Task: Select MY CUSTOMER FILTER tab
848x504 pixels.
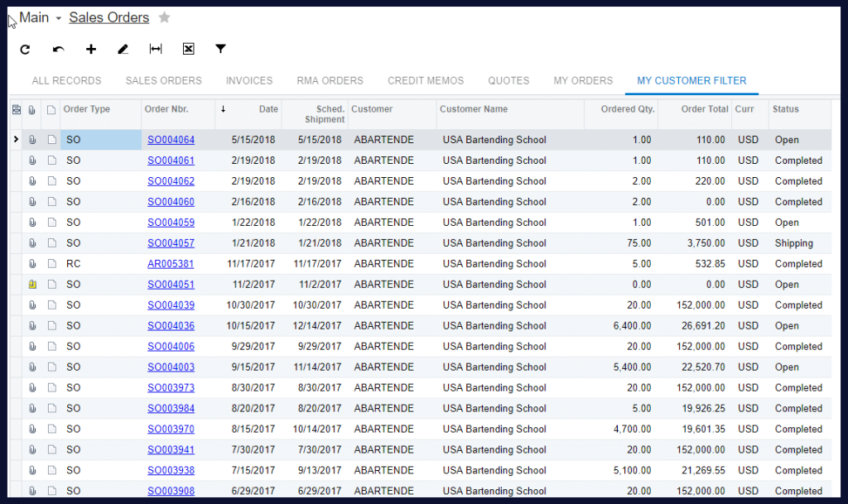Action: point(691,80)
